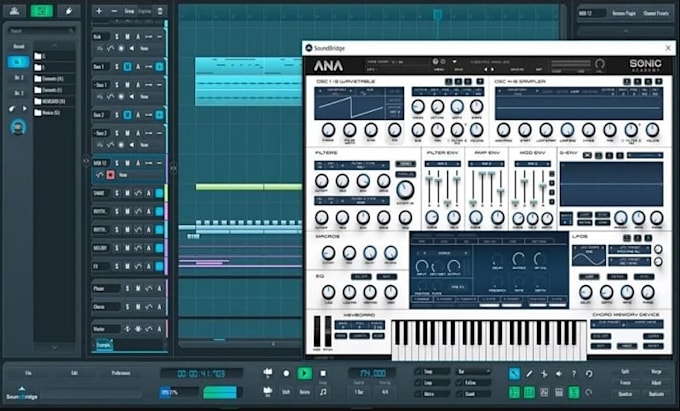Click the round user avatar icon in browser
Image resolution: width=680 pixels, height=411 pixels.
click(x=18, y=127)
